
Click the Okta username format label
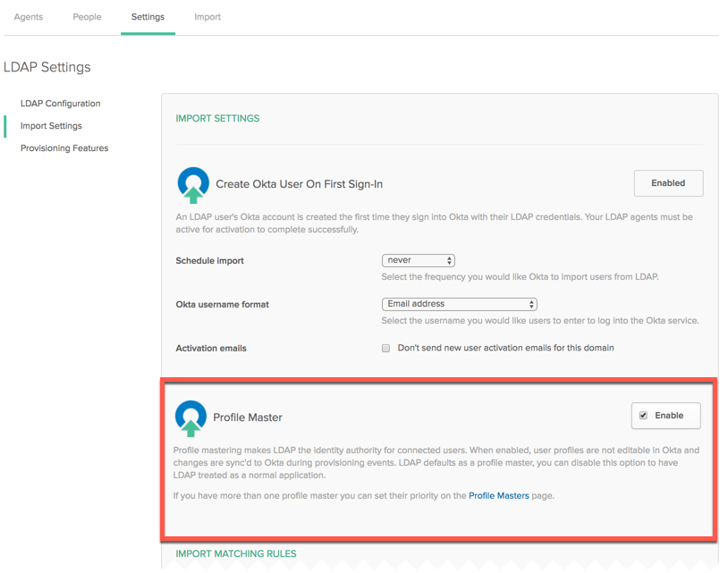(x=222, y=304)
